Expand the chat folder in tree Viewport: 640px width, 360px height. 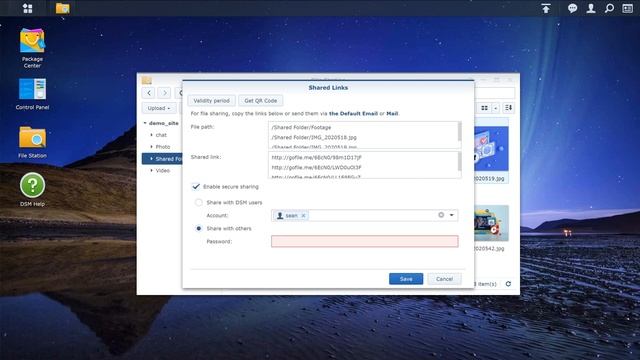click(151, 135)
